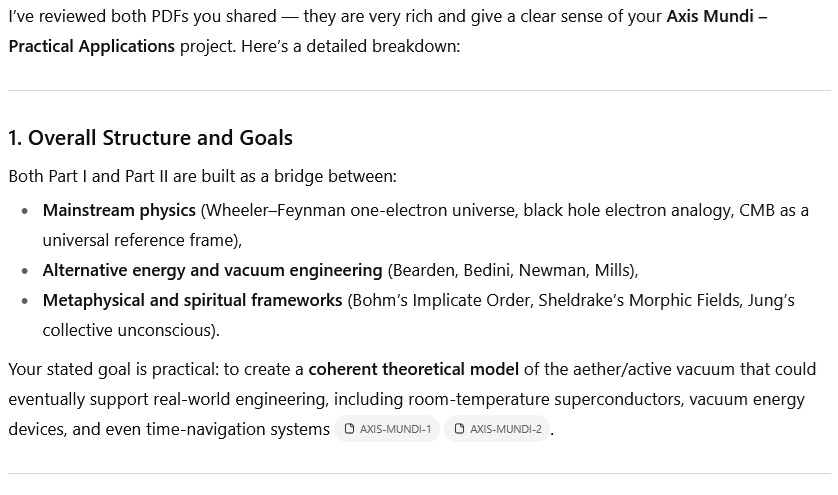
Task: Click the bold text "Mainstream physics"
Action: pos(119,210)
